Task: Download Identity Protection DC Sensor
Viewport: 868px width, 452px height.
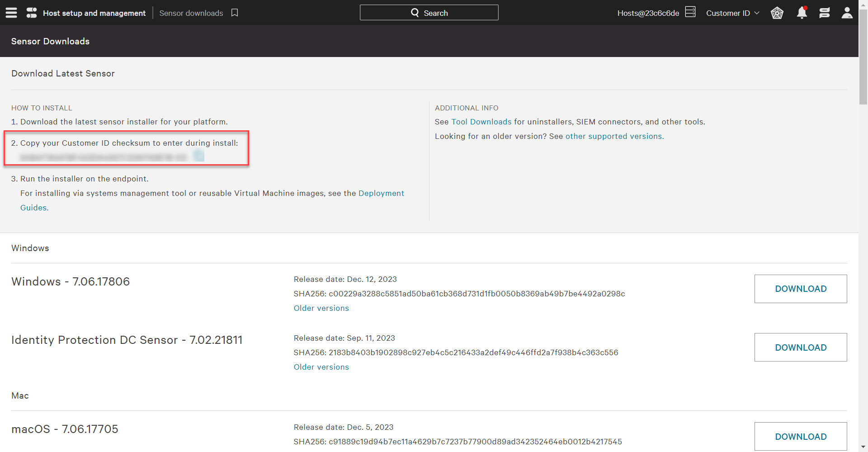Action: pos(800,347)
